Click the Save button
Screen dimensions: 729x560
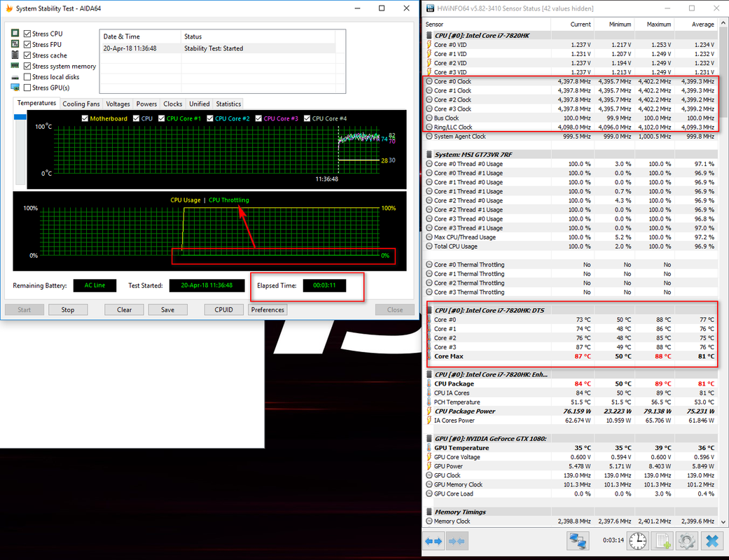pos(168,309)
